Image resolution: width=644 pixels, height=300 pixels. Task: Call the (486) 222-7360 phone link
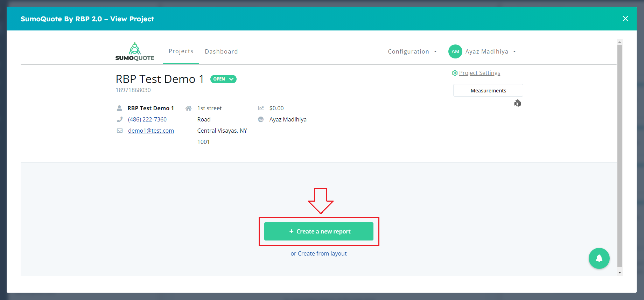(147, 119)
